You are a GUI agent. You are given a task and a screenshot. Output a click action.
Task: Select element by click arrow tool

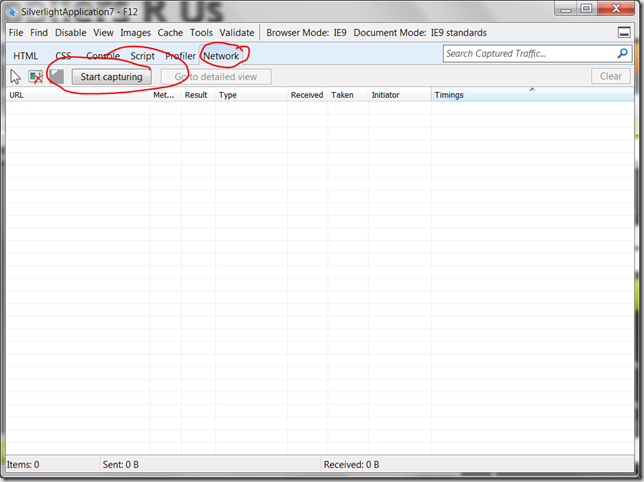coord(16,77)
